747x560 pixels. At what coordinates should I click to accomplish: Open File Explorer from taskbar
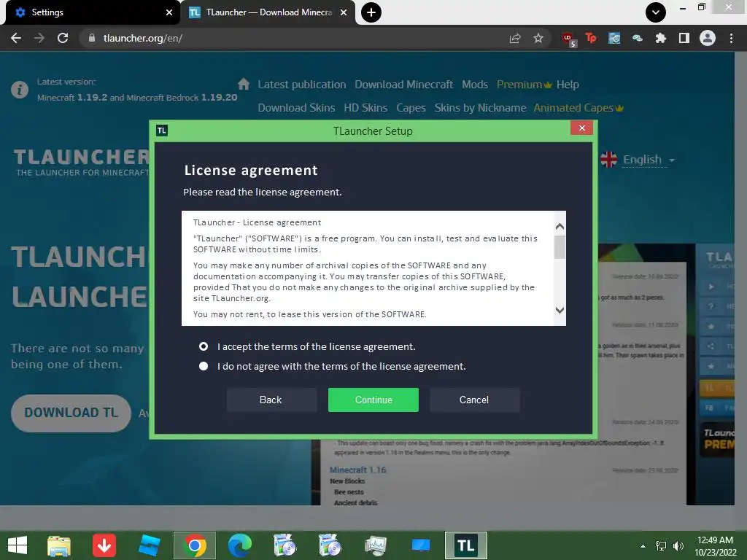point(59,545)
